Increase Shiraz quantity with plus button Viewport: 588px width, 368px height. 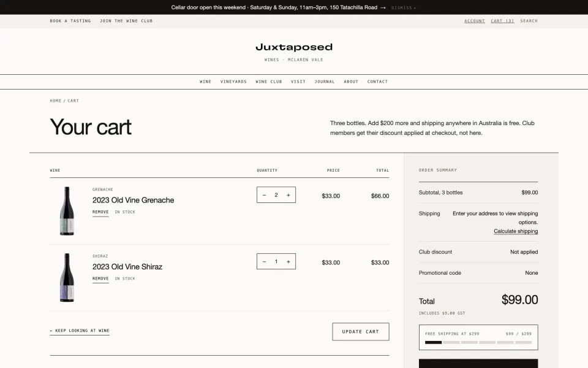click(288, 262)
